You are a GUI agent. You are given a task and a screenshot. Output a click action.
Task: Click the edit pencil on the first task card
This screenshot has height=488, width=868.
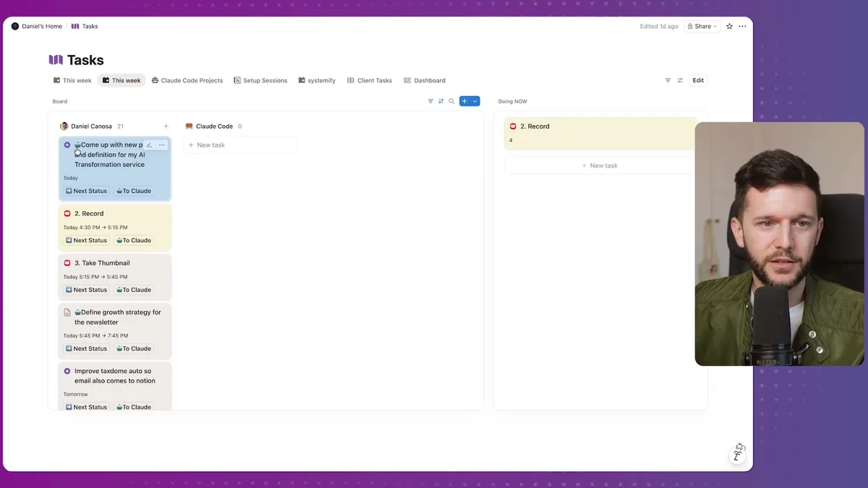tap(148, 145)
